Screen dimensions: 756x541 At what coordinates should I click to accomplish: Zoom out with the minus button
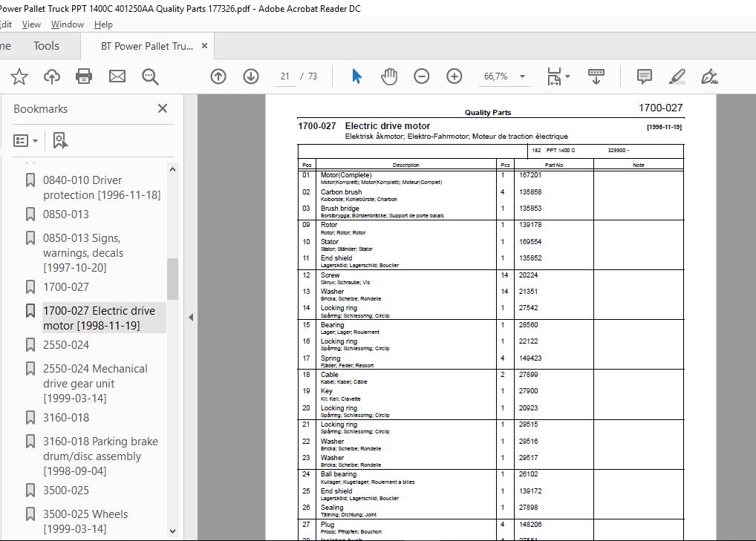(x=421, y=76)
